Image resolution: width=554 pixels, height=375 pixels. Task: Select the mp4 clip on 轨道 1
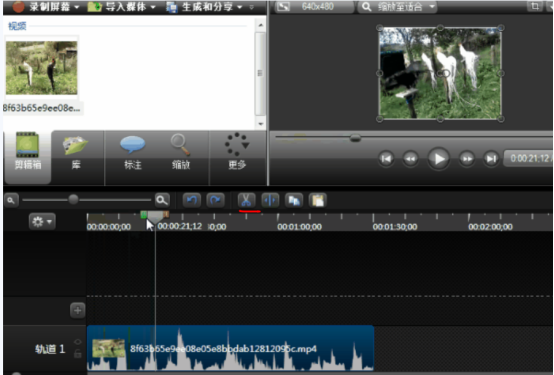pyautogui.click(x=230, y=348)
